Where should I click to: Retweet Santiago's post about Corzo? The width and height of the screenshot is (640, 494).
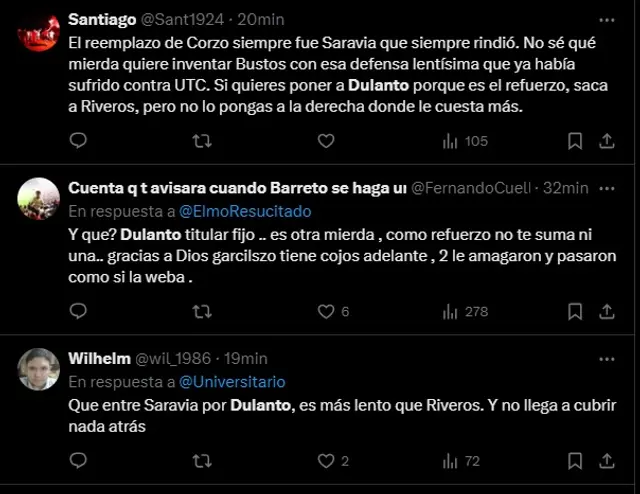(201, 141)
